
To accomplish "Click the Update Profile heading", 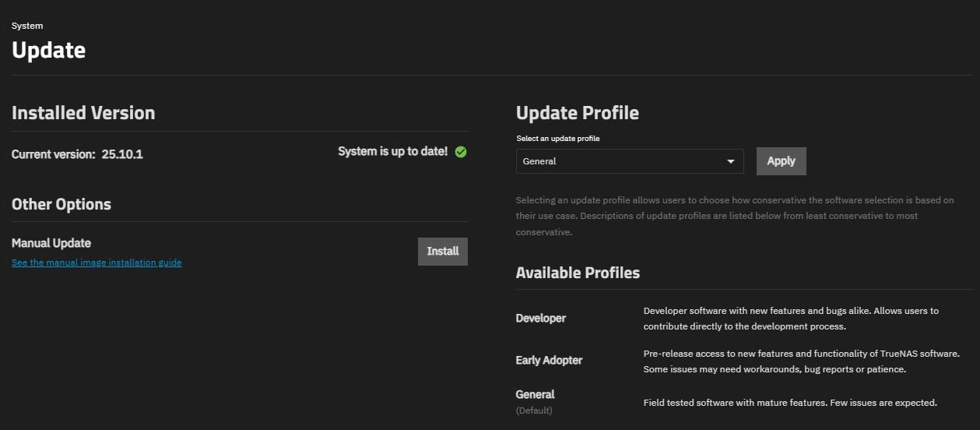I will coord(578,113).
